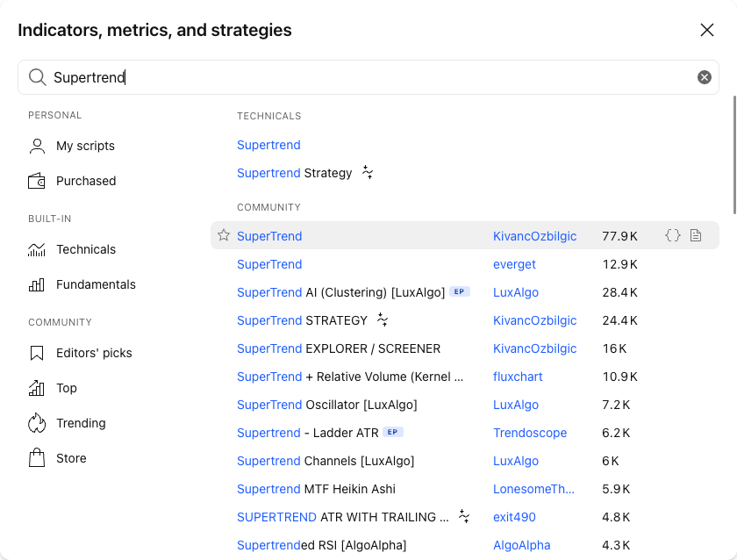
Task: Add KivancOzbilgic SuperTrend to favorites star
Action: coord(224,235)
